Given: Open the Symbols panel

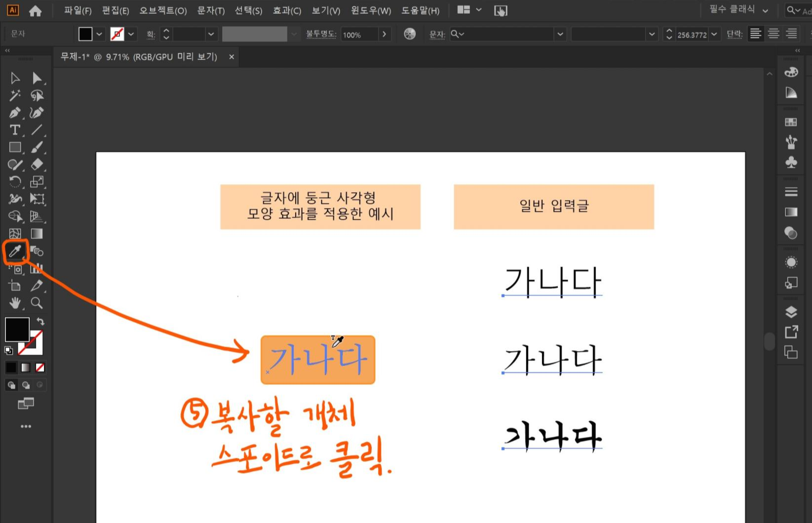Looking at the screenshot, I should (x=790, y=161).
